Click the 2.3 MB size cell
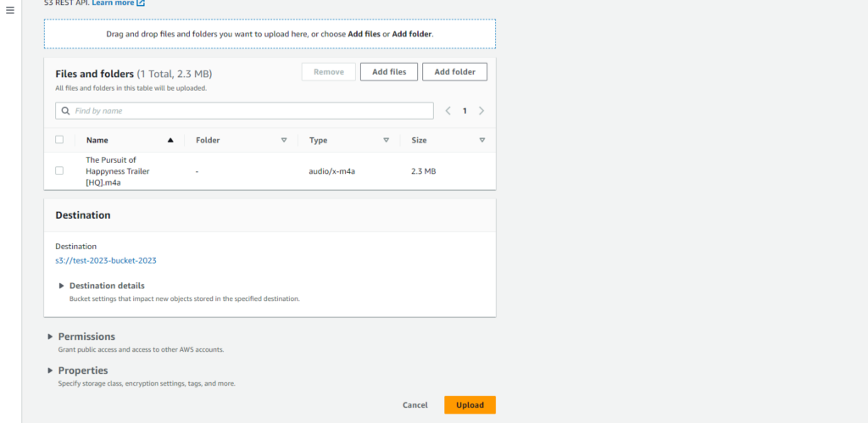Screen dimensions: 868x423 (424, 171)
